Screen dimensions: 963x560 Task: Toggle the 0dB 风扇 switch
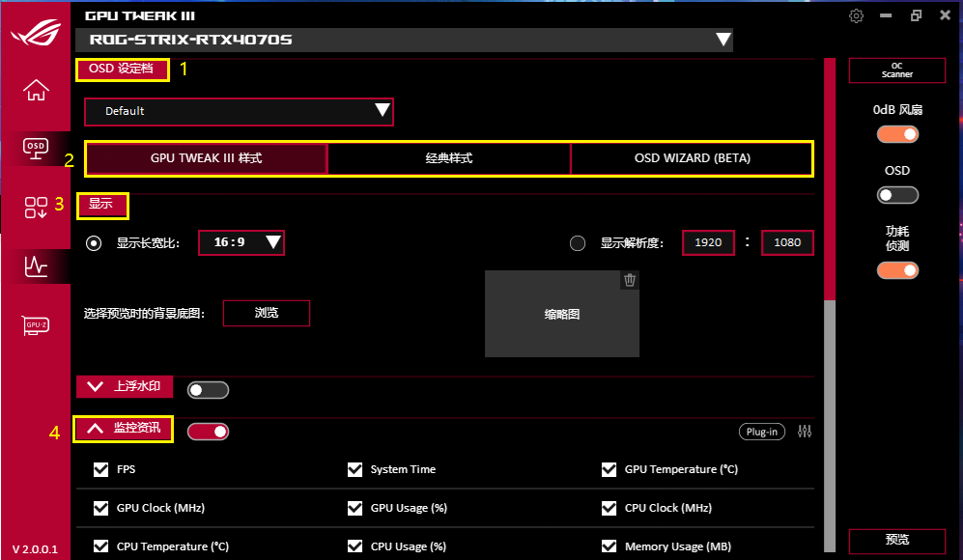click(x=897, y=134)
